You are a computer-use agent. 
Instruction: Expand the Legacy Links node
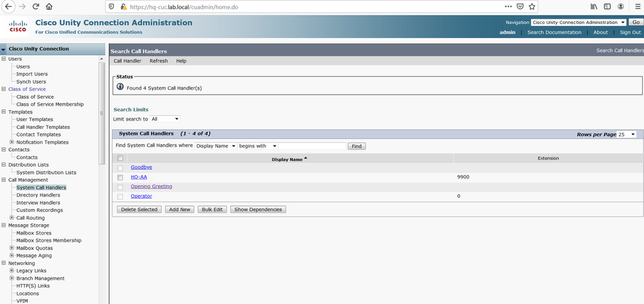point(12,271)
